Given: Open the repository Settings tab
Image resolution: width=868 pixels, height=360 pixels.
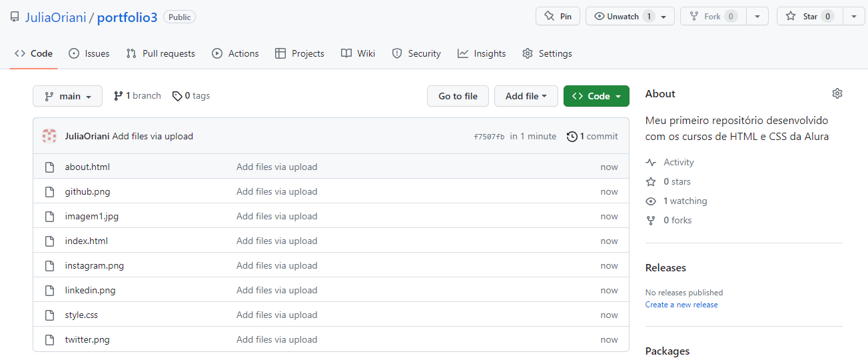Looking at the screenshot, I should (x=547, y=53).
